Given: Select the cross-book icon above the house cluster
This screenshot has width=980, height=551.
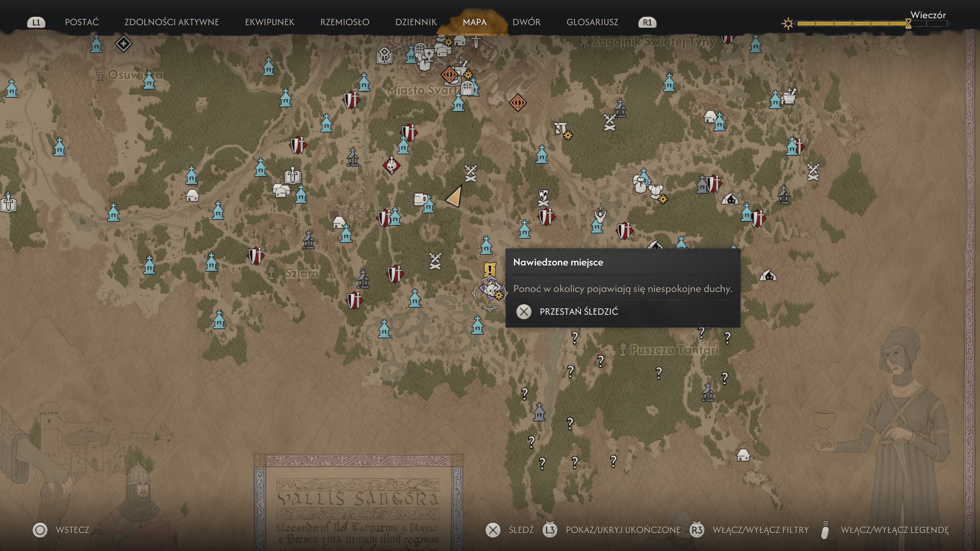Looking at the screenshot, I should (x=292, y=175).
